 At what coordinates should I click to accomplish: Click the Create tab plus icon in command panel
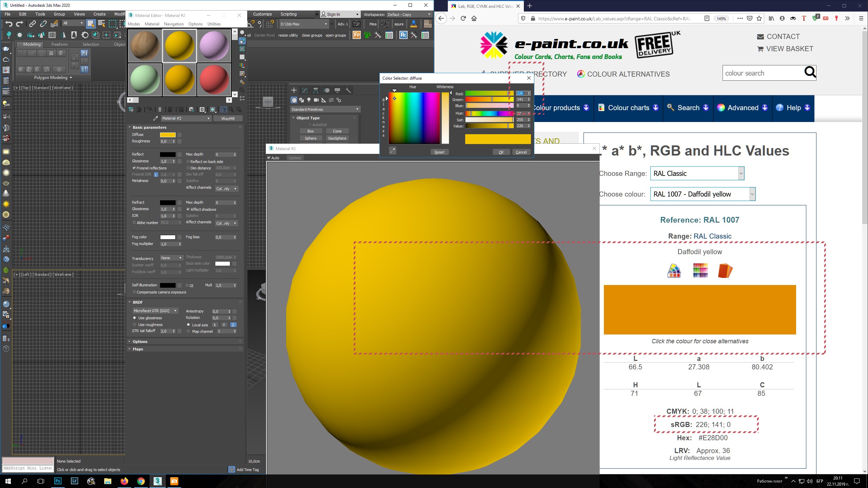(294, 90)
